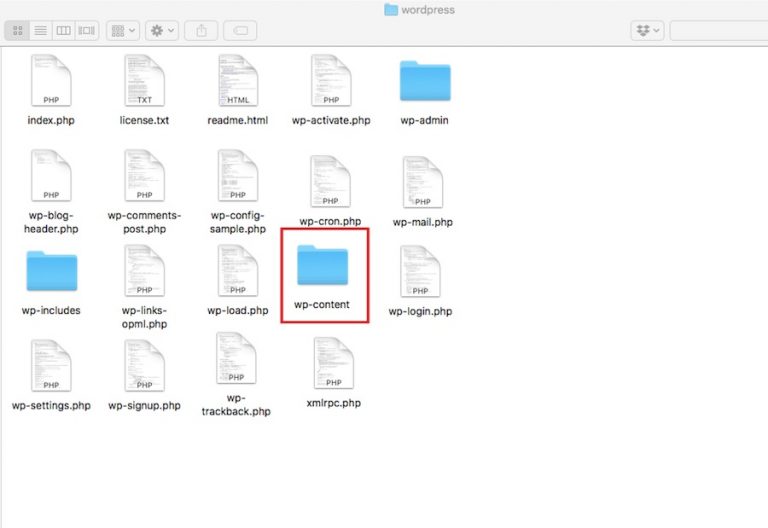Open the item arrangement dropdown

pyautogui.click(x=123, y=31)
